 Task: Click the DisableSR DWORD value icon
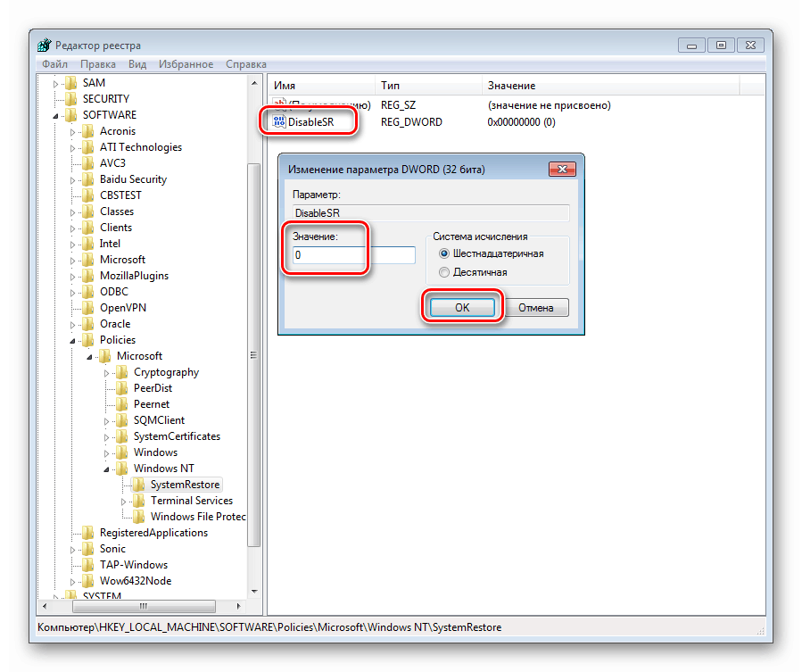pyautogui.click(x=278, y=121)
